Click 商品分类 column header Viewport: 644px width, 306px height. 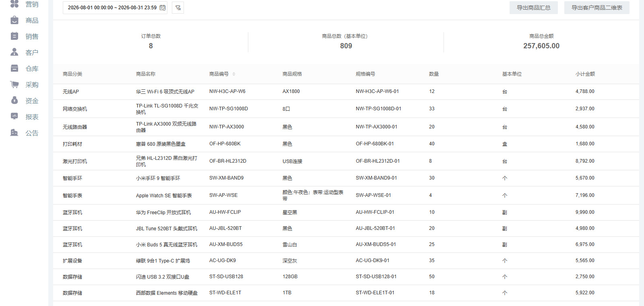tap(72, 74)
